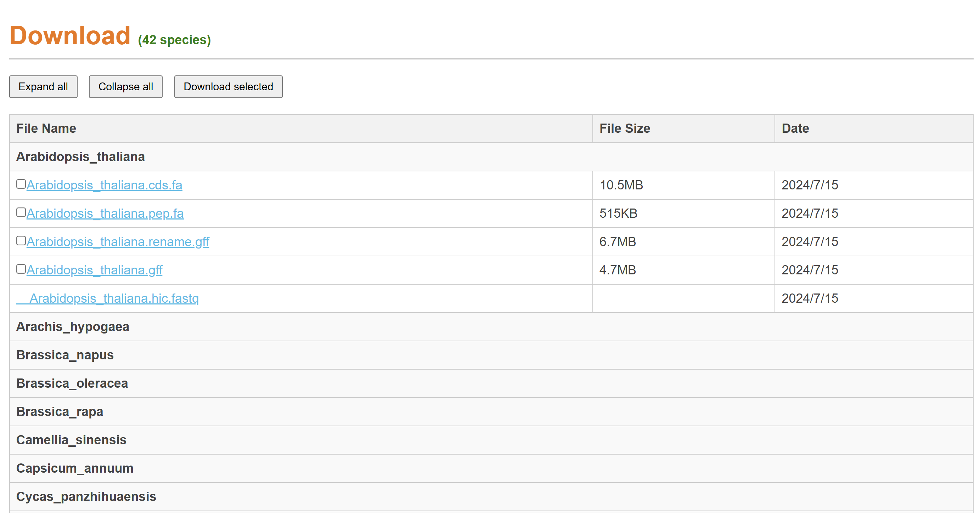Click the Download selected button
The height and width of the screenshot is (513, 980).
pyautogui.click(x=228, y=87)
